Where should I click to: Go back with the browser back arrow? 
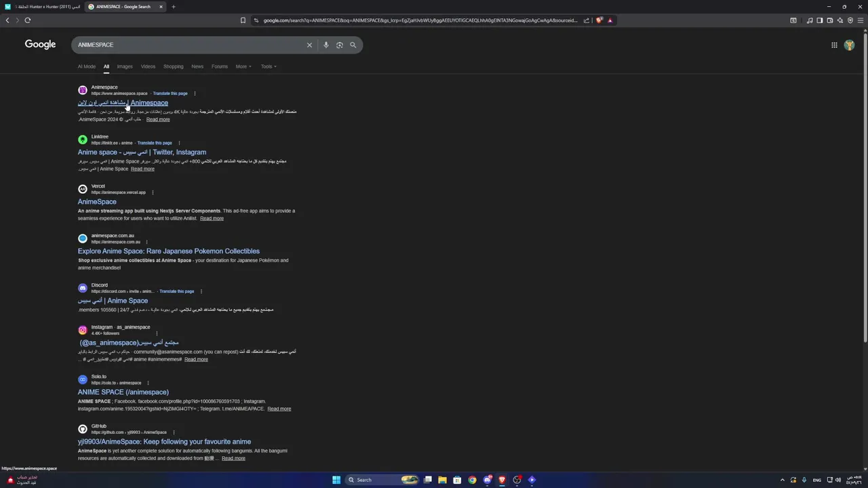tap(7, 20)
